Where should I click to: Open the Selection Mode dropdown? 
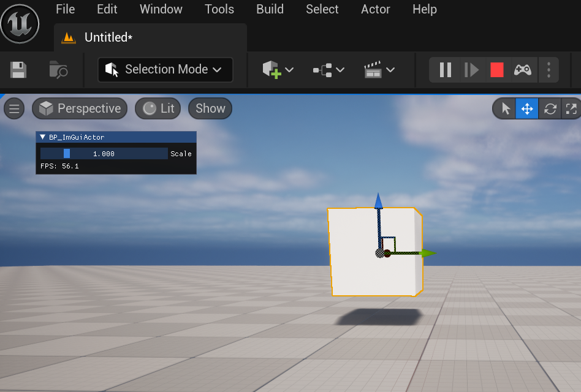165,70
